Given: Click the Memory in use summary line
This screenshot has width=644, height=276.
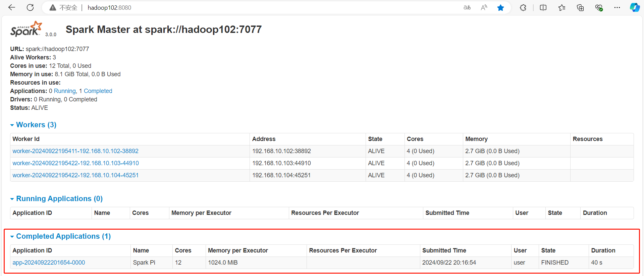Looking at the screenshot, I should tap(65, 74).
